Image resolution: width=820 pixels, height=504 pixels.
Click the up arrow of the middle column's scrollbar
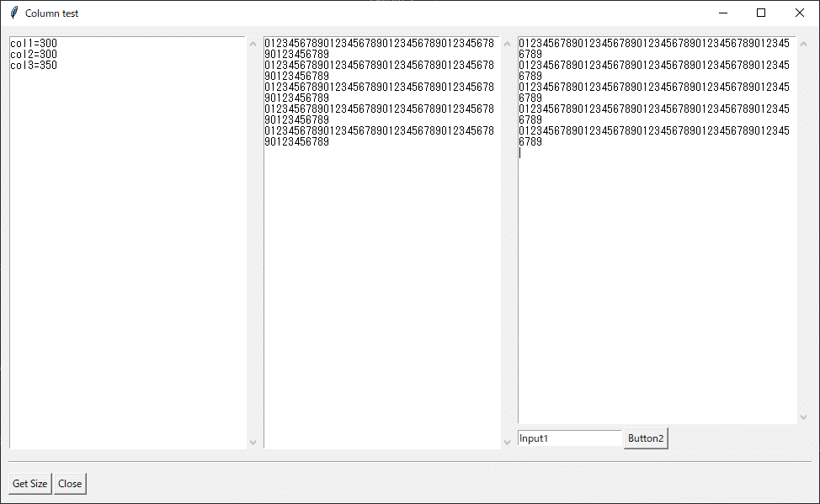508,44
